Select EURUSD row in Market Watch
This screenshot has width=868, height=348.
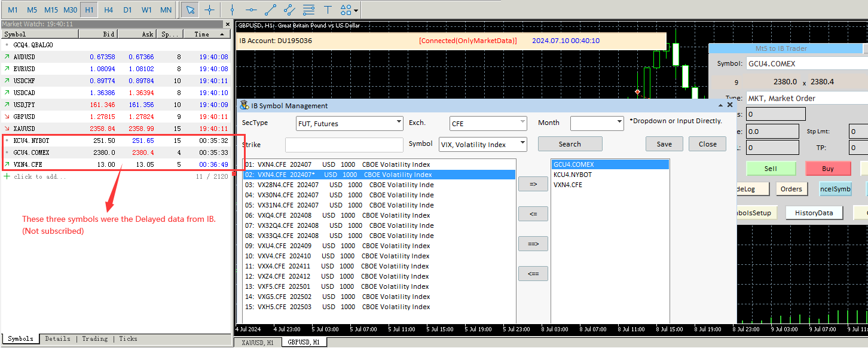coord(116,69)
